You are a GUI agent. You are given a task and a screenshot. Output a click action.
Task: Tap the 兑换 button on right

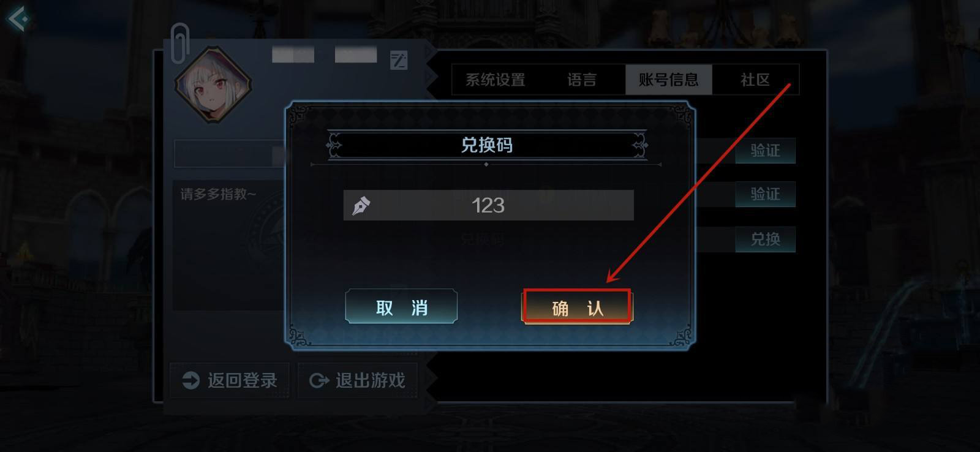pos(765,239)
